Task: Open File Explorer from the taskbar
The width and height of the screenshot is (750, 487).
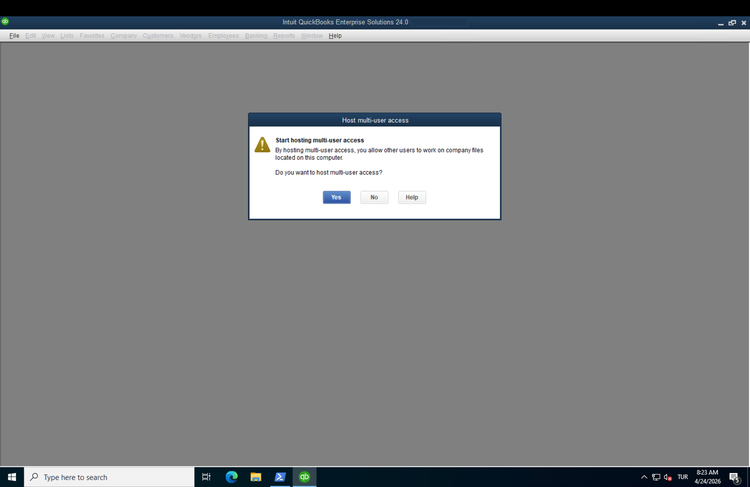Action: [x=255, y=477]
